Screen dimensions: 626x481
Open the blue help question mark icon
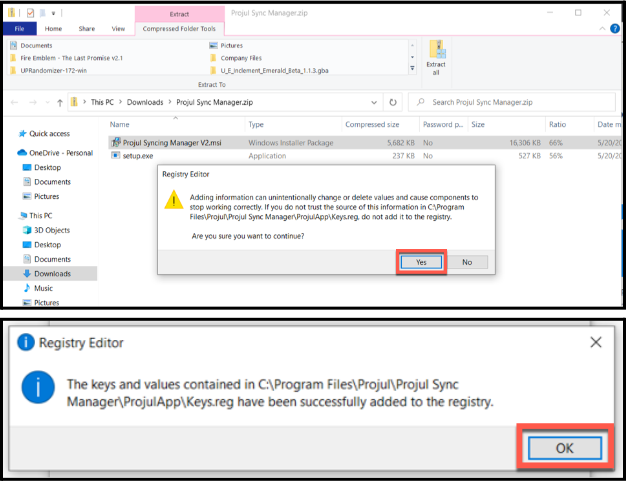point(615,28)
